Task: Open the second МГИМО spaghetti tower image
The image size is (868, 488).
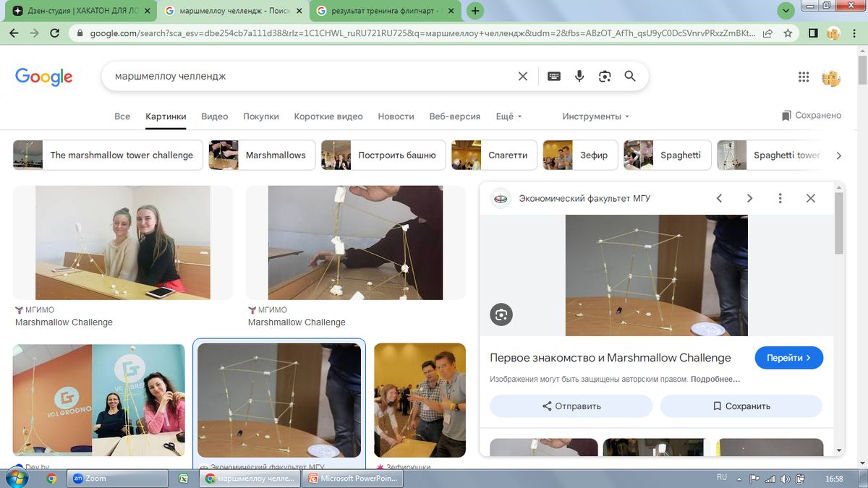Action: click(x=356, y=243)
